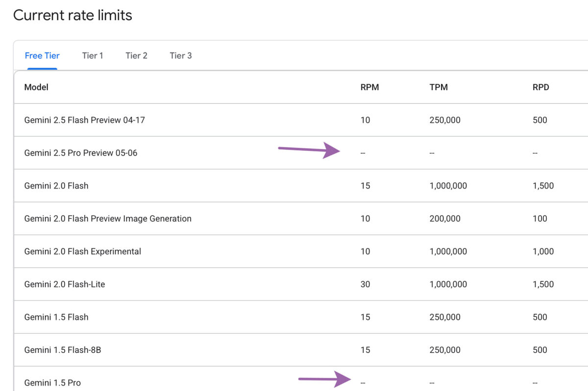Select Gemini 2.0 Flash Preview Image Generation
Viewport: 588px width, 391px height.
click(108, 219)
